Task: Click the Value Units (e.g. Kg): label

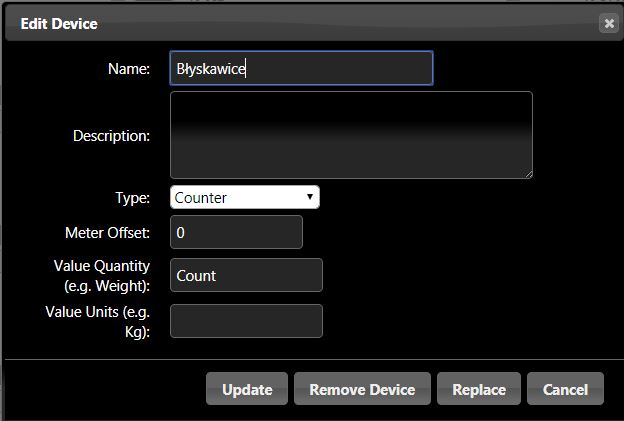Action: pyautogui.click(x=98, y=322)
